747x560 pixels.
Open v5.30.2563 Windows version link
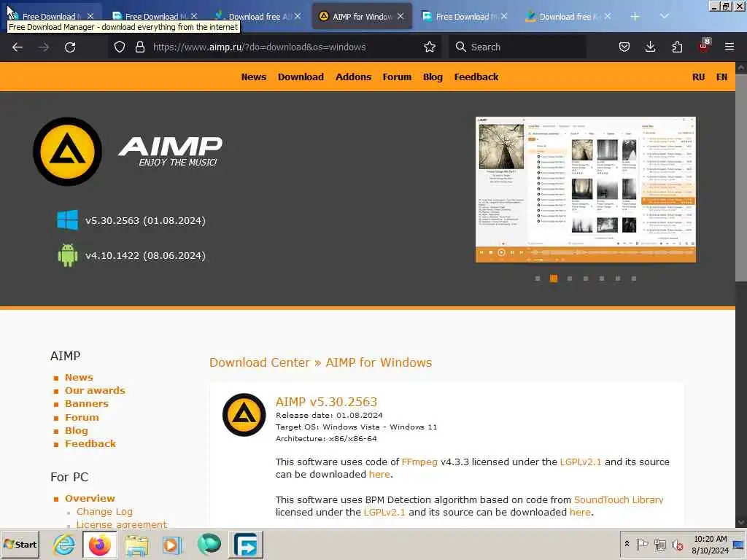[x=145, y=220]
